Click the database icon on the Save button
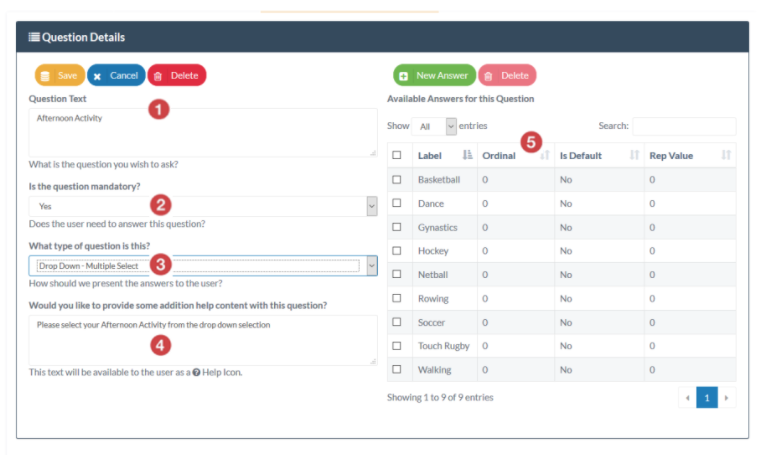This screenshot has height=455, width=762. (x=45, y=76)
